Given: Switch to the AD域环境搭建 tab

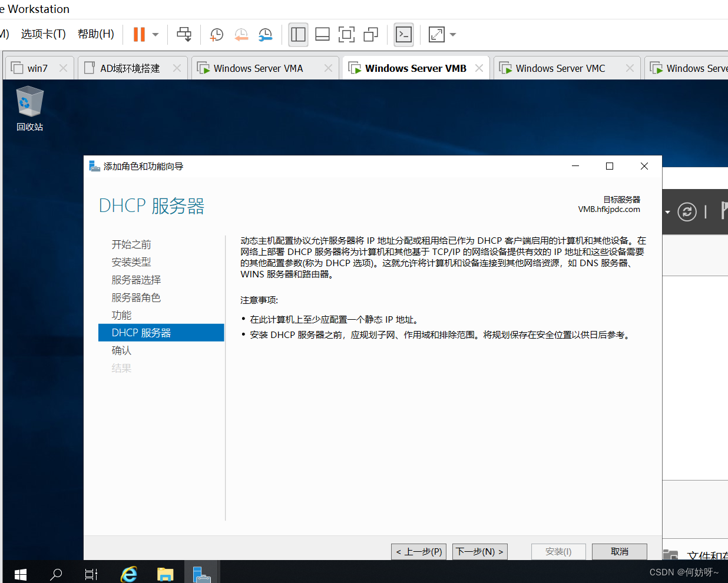Looking at the screenshot, I should (x=130, y=68).
